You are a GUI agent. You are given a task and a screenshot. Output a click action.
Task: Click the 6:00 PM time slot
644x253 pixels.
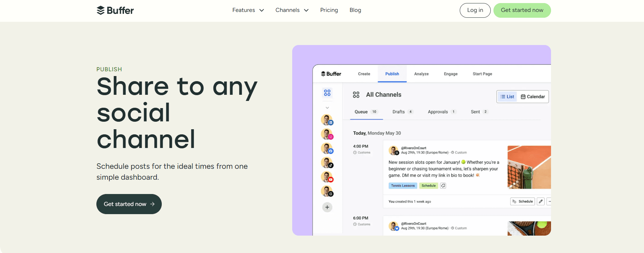(361, 218)
